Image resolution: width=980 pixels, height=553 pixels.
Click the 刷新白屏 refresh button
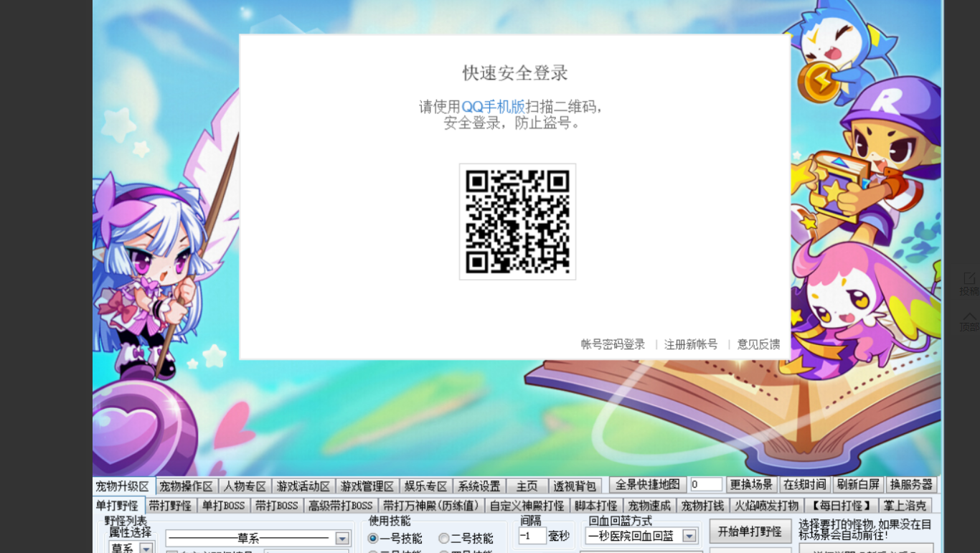tap(858, 485)
